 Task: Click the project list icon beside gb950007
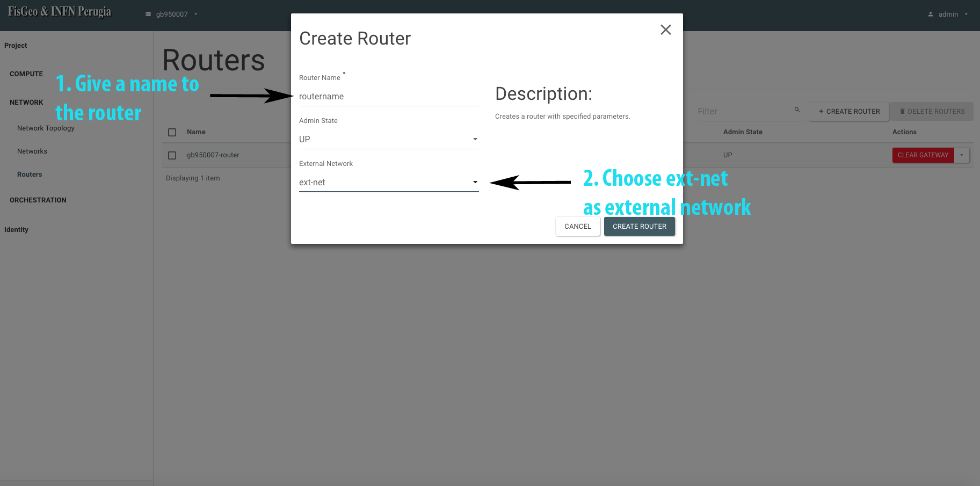148,14
